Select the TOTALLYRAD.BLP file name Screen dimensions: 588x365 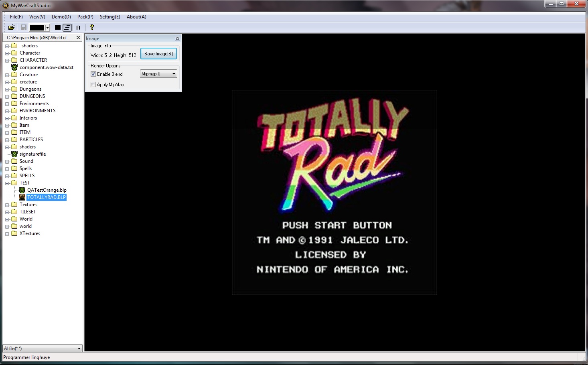coord(47,197)
